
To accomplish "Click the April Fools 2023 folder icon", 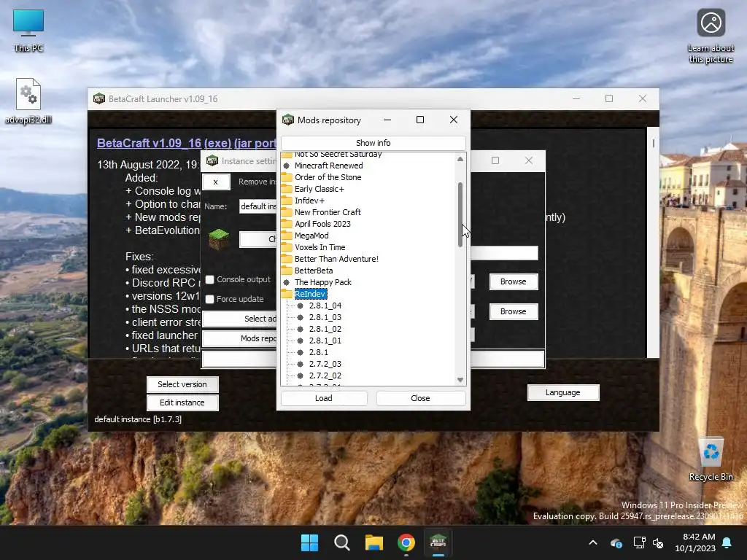I will pyautogui.click(x=286, y=224).
